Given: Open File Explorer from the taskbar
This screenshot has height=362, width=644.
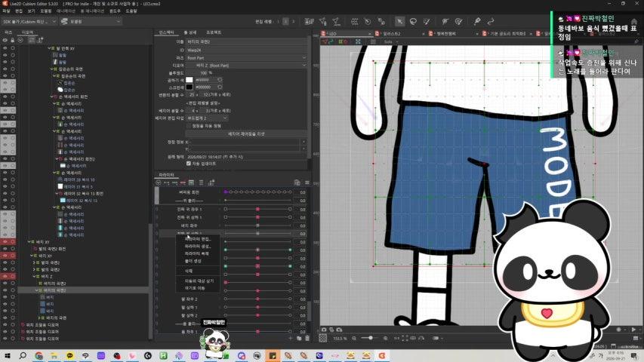Looking at the screenshot, I should click(x=54, y=355).
